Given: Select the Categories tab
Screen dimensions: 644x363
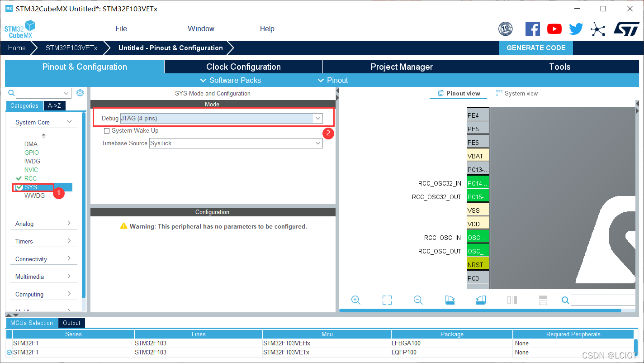Looking at the screenshot, I should [24, 106].
